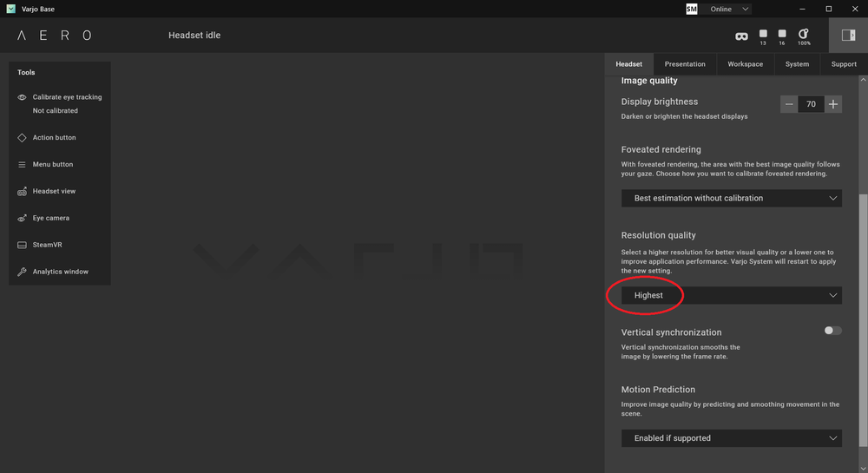Click the 'Headset idle' status text

[194, 36]
